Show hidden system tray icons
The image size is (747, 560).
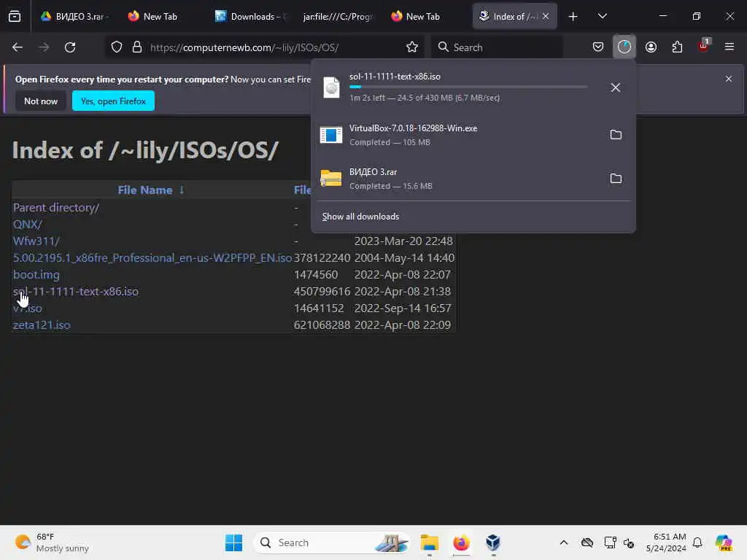[x=564, y=542]
